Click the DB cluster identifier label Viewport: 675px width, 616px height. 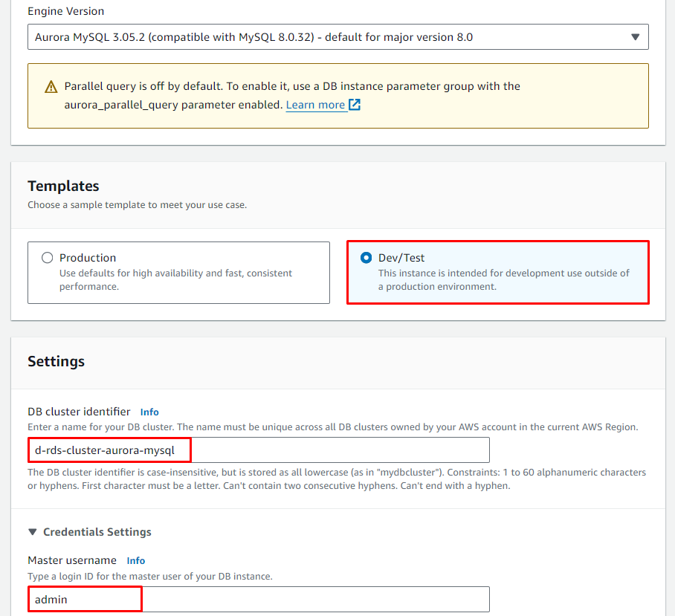(79, 412)
